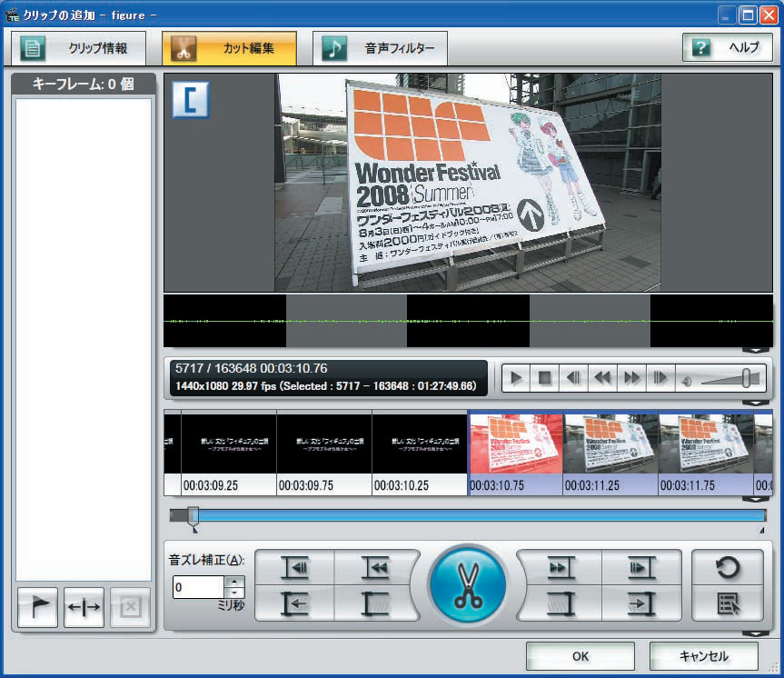
Task: Increase 音ズレ補正 value with up arrow
Action: [x=234, y=582]
